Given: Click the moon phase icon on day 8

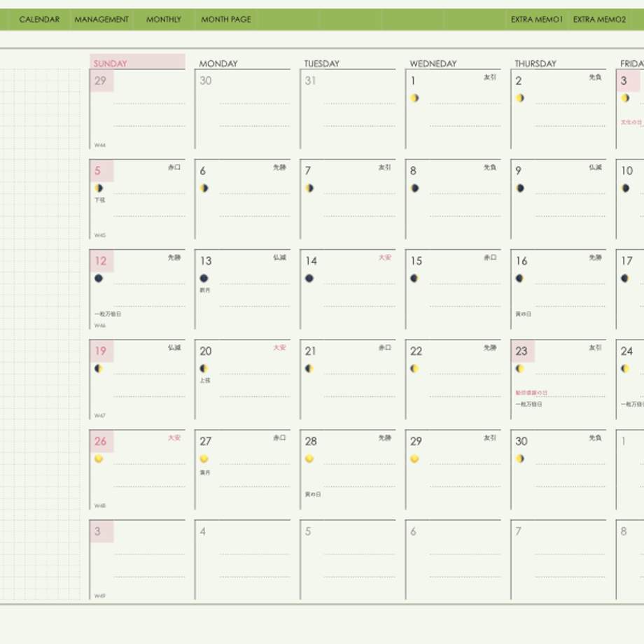Looking at the screenshot, I should pyautogui.click(x=415, y=188).
